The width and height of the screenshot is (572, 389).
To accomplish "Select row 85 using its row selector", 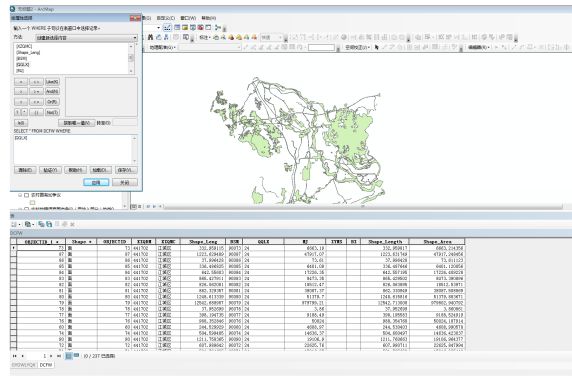I will pos(13,266).
